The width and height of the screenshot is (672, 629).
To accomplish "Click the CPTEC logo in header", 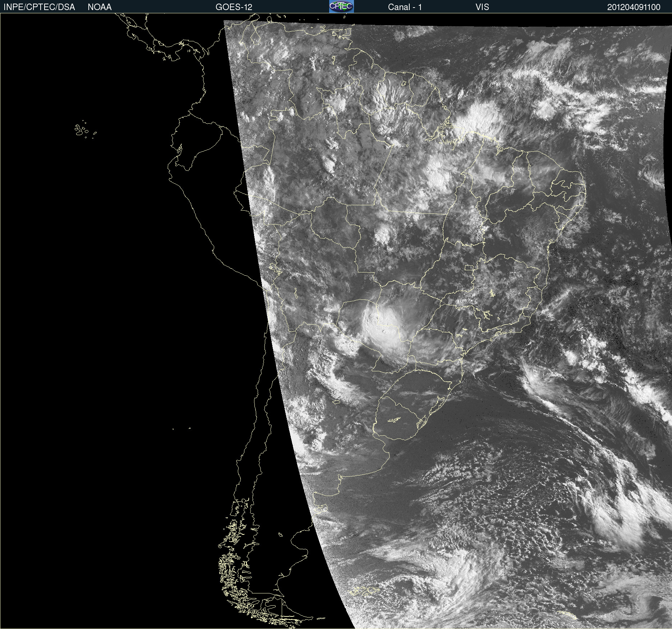I will pyautogui.click(x=341, y=6).
